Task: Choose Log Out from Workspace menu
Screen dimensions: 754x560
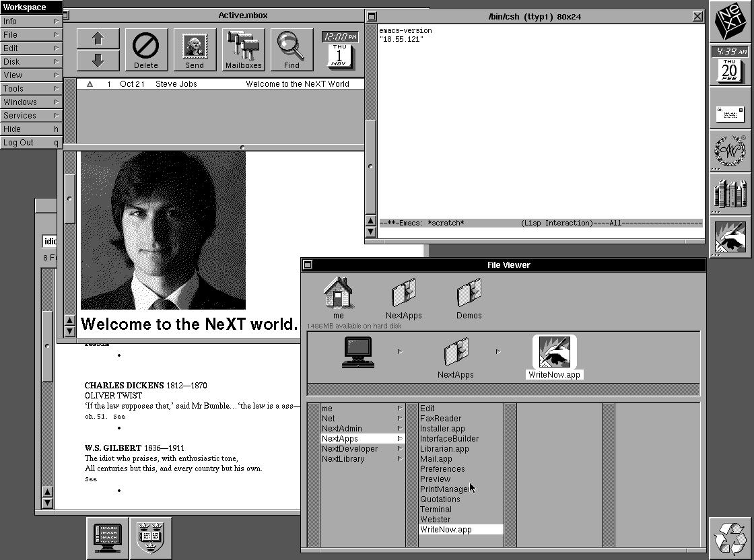Action: click(x=31, y=142)
